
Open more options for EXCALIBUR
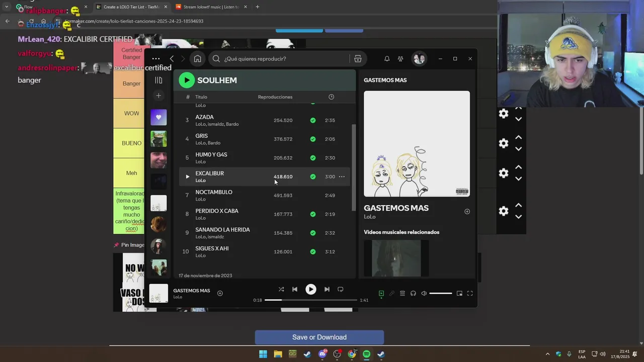pyautogui.click(x=342, y=176)
